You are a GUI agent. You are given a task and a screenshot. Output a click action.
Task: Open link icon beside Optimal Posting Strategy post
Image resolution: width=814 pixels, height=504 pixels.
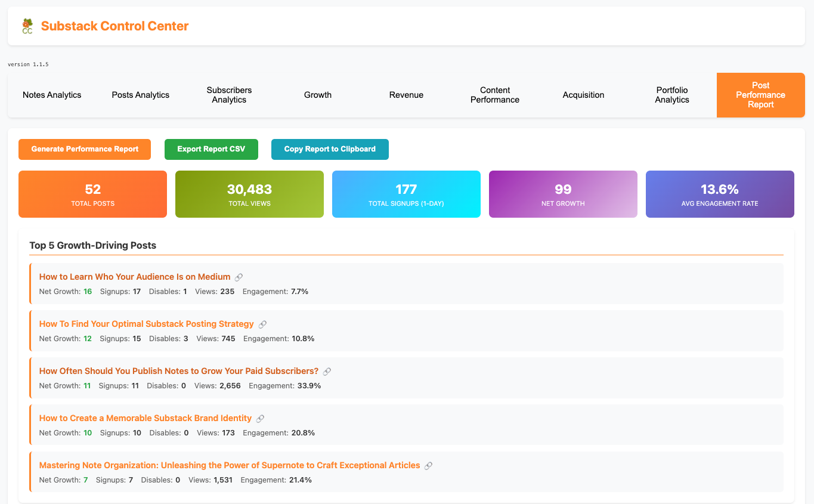click(262, 324)
